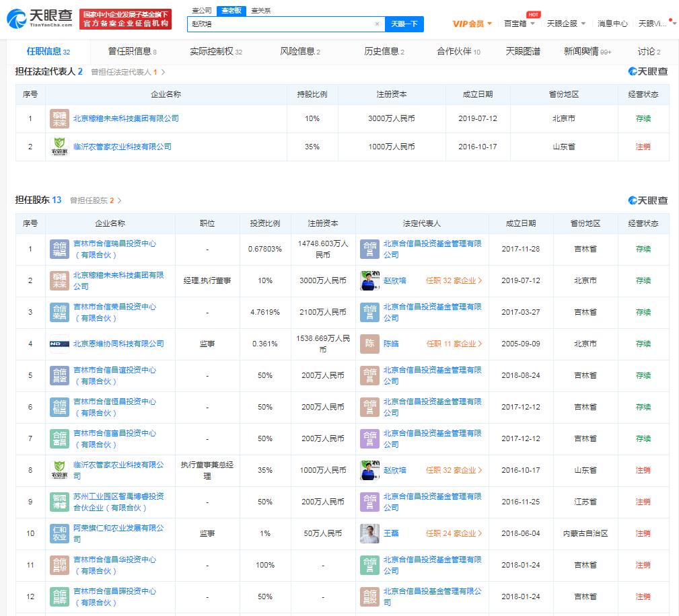Click the 陈 avatar icon beside 陈皓
The image size is (679, 616).
(370, 344)
